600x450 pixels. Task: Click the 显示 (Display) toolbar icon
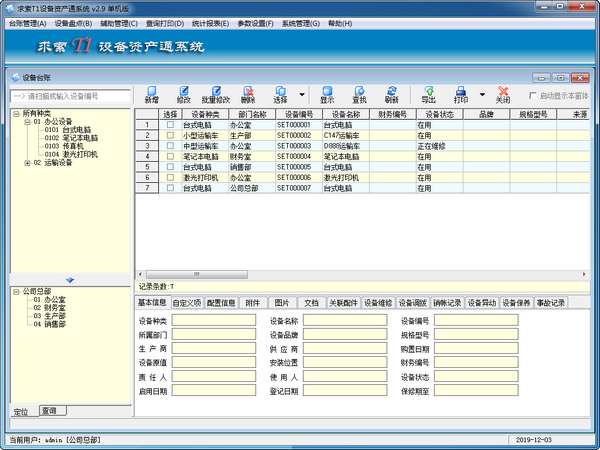(327, 95)
